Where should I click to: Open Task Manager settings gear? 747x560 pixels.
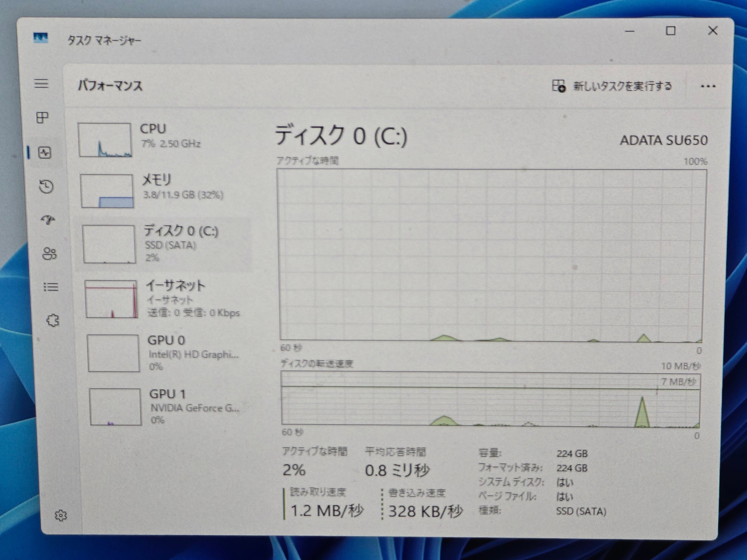[x=61, y=515]
